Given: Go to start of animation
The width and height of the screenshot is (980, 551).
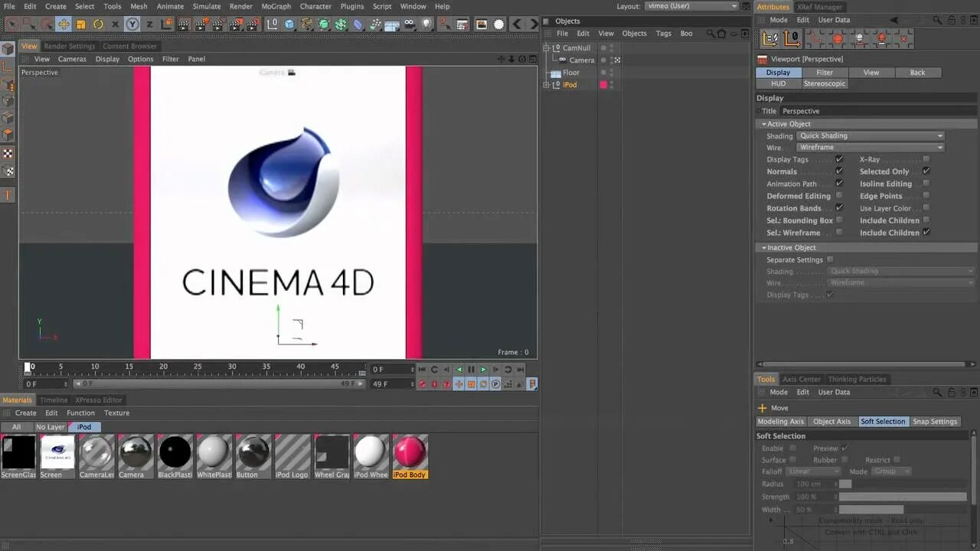Looking at the screenshot, I should pyautogui.click(x=422, y=370).
